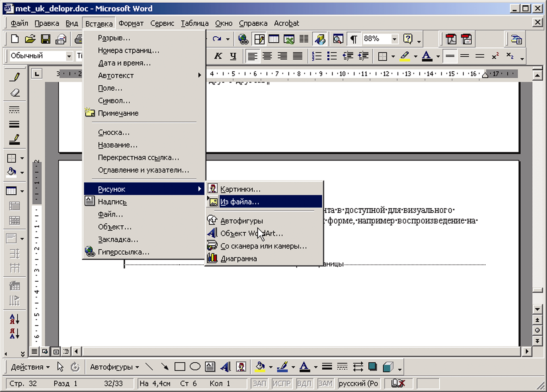Click the Next Page double-arrow button
This screenshot has width=547, height=392.
click(537, 341)
